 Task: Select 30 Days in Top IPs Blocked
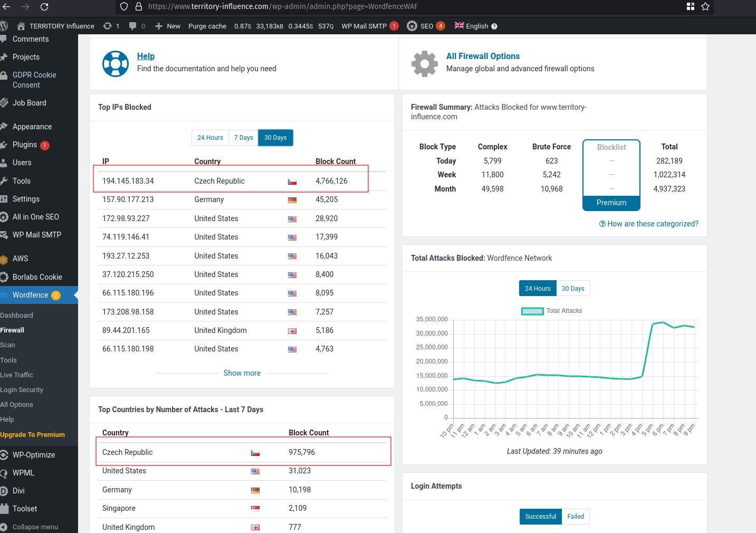point(275,138)
